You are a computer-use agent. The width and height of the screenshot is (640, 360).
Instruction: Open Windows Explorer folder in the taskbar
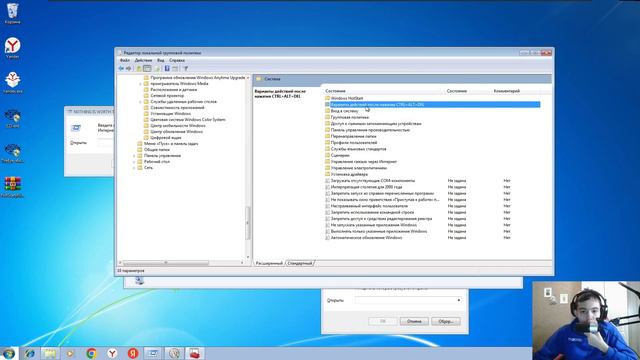50,353
